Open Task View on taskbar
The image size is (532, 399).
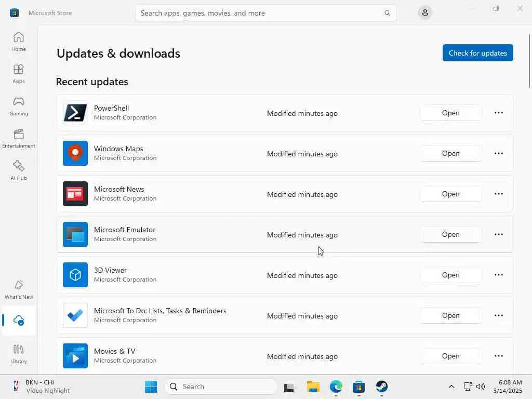[289, 387]
